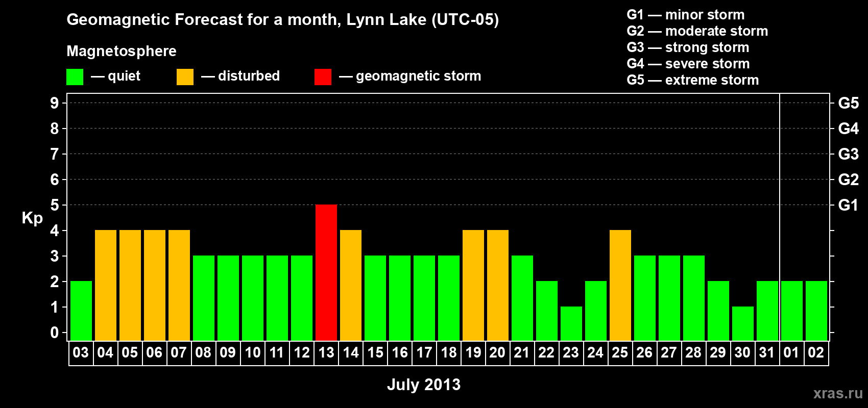Image resolution: width=868 pixels, height=408 pixels.
Task: Click the 'G4 — severe storm' legend text
Action: coord(688,64)
